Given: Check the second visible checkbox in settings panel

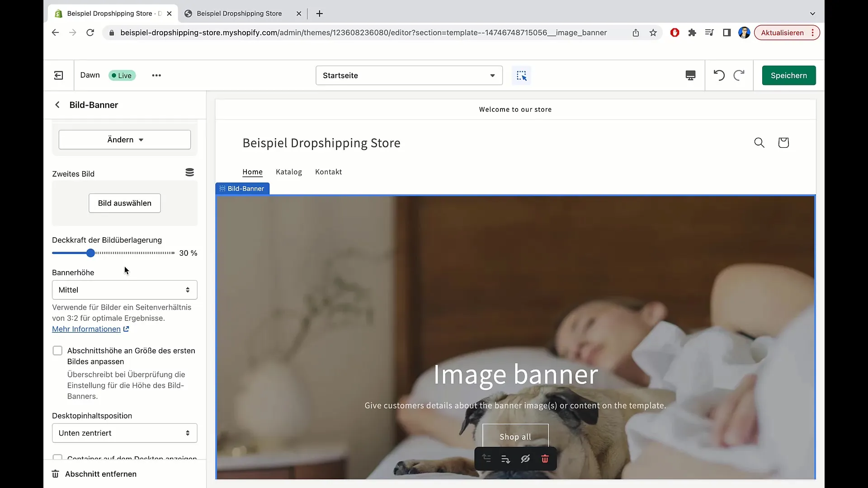Looking at the screenshot, I should tap(57, 458).
